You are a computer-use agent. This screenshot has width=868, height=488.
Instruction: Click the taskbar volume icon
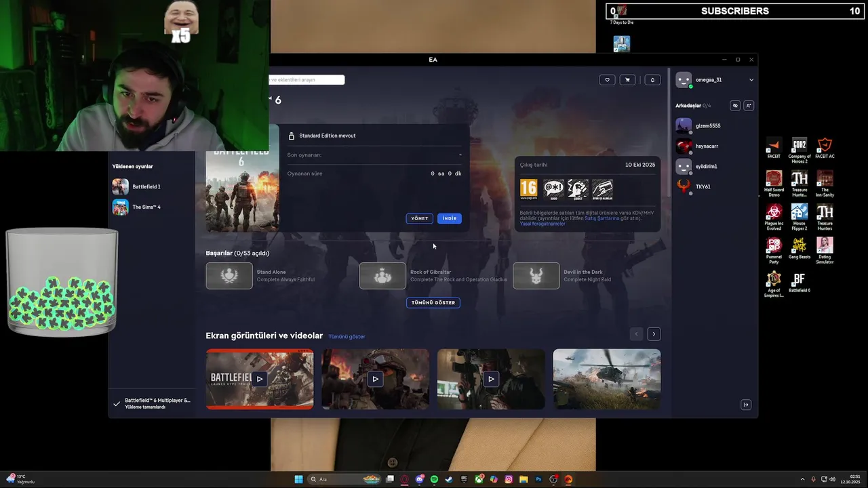832,479
